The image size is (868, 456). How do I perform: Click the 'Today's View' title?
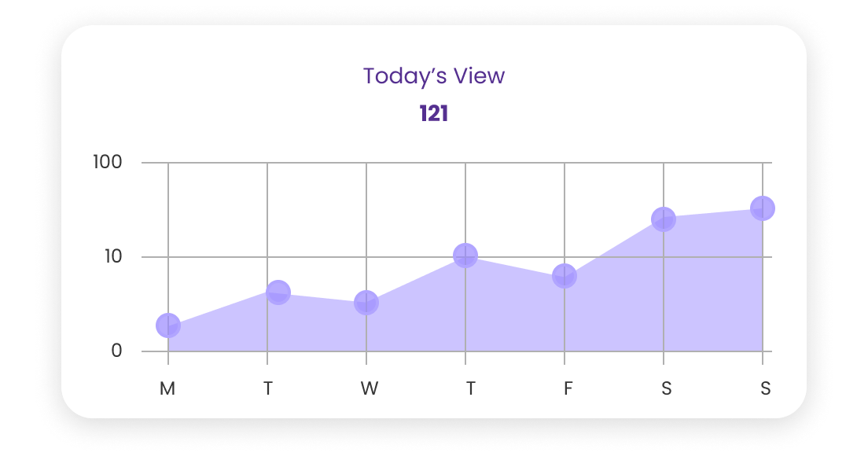pyautogui.click(x=434, y=76)
